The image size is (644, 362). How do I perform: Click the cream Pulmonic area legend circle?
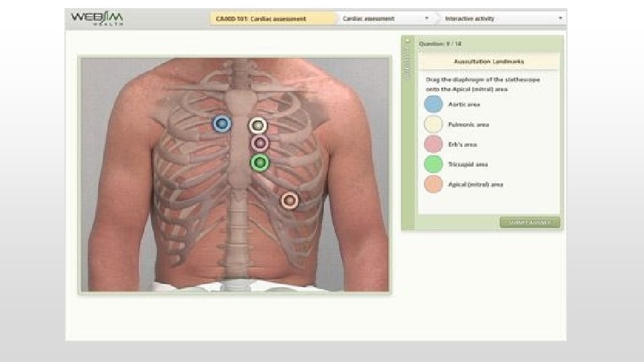[x=433, y=125]
